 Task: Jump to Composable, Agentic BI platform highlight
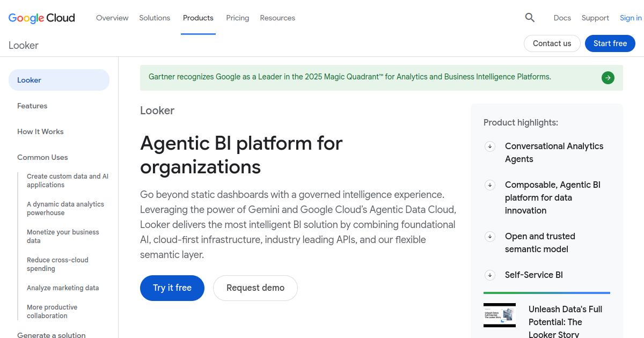coord(553,198)
